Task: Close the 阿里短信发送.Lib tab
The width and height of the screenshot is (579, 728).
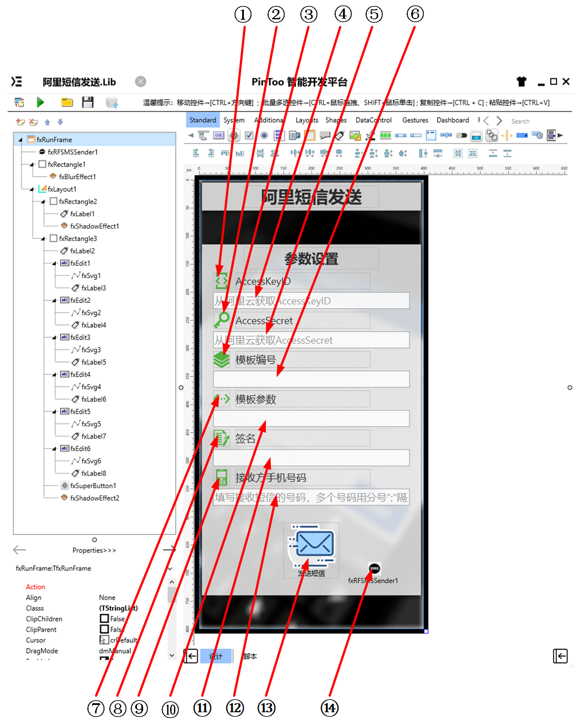Action: (141, 82)
